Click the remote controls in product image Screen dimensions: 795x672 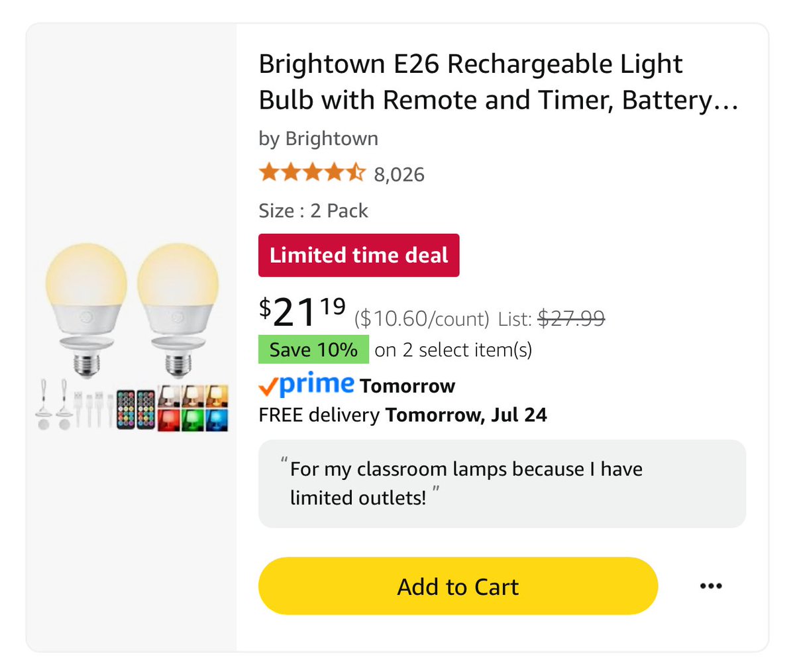click(x=135, y=410)
